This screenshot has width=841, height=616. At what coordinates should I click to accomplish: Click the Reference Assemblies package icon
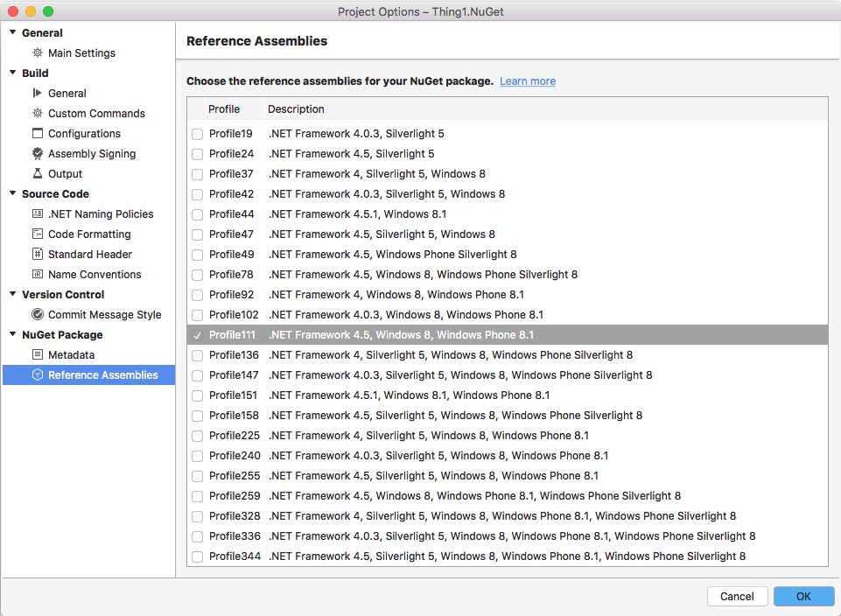click(37, 374)
